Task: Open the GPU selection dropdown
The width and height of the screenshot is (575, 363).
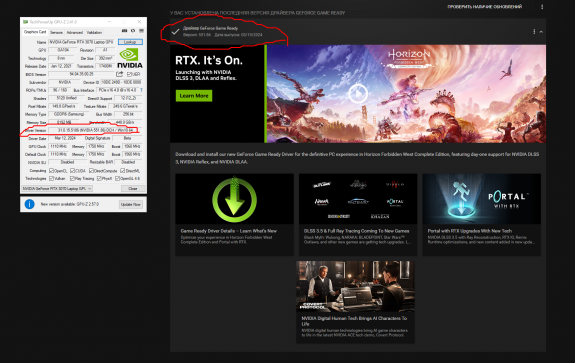Action: (x=57, y=188)
